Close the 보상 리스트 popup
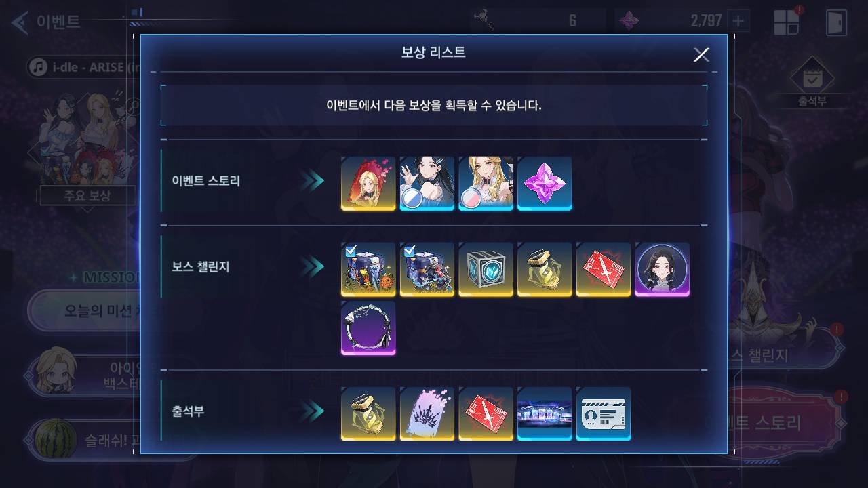 (701, 55)
